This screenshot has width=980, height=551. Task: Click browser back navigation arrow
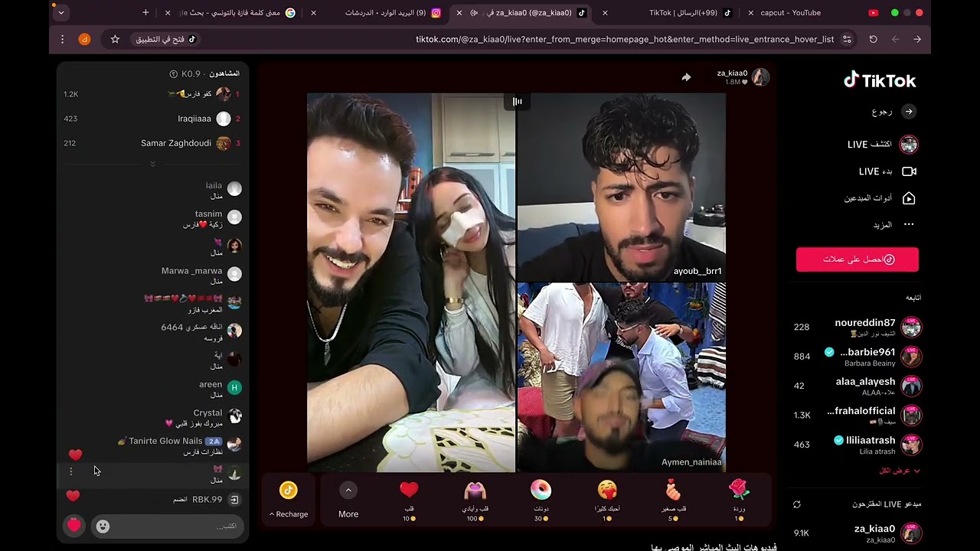point(895,39)
